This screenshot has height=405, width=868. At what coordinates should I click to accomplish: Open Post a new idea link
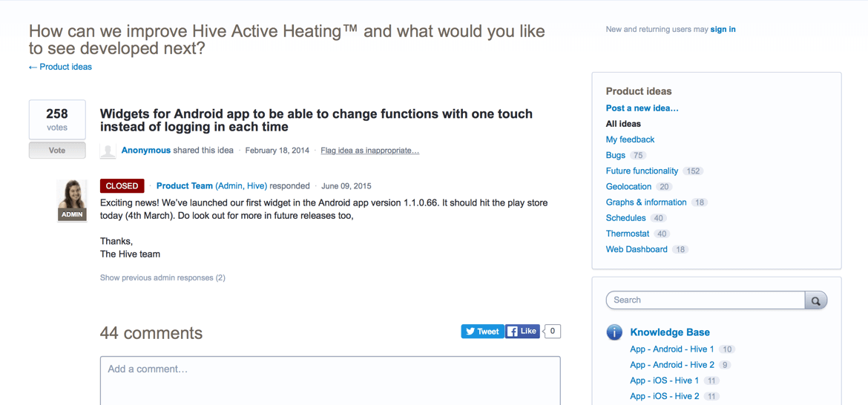(642, 108)
